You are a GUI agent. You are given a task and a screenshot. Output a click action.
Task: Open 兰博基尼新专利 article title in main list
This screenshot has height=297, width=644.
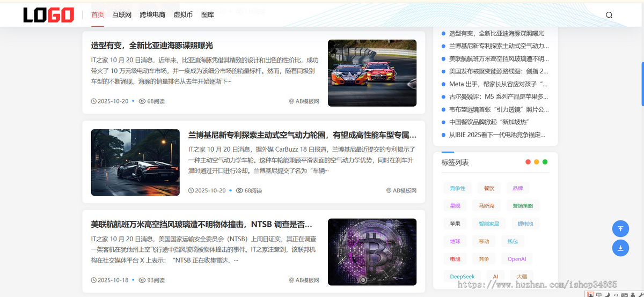coord(303,135)
